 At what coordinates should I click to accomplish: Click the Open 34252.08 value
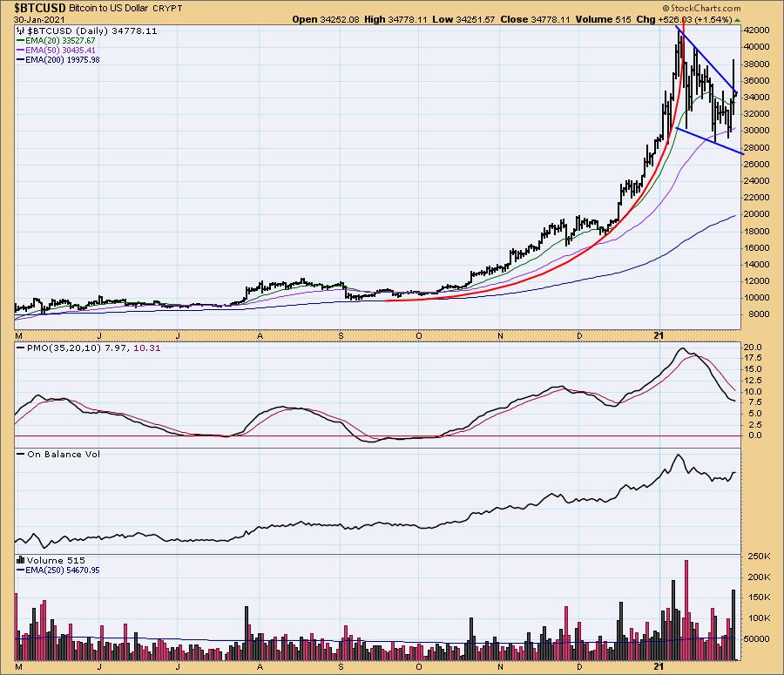[x=326, y=19]
